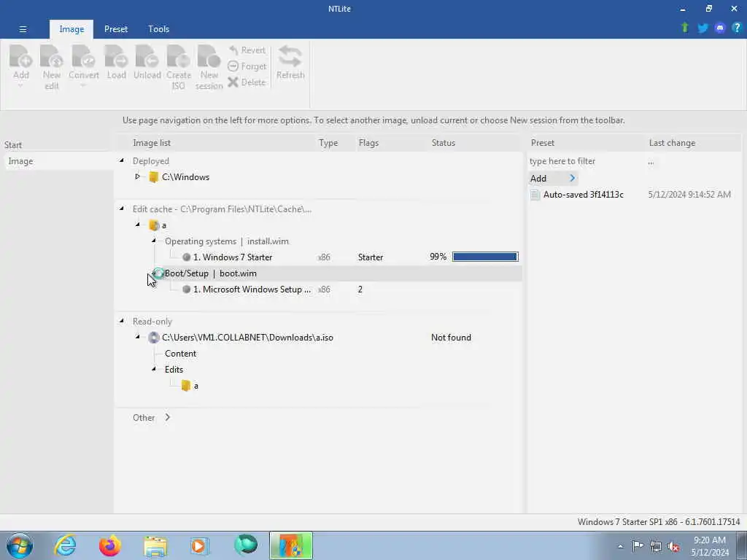Collapse the Edit cache group
747x560 pixels.
click(x=122, y=209)
